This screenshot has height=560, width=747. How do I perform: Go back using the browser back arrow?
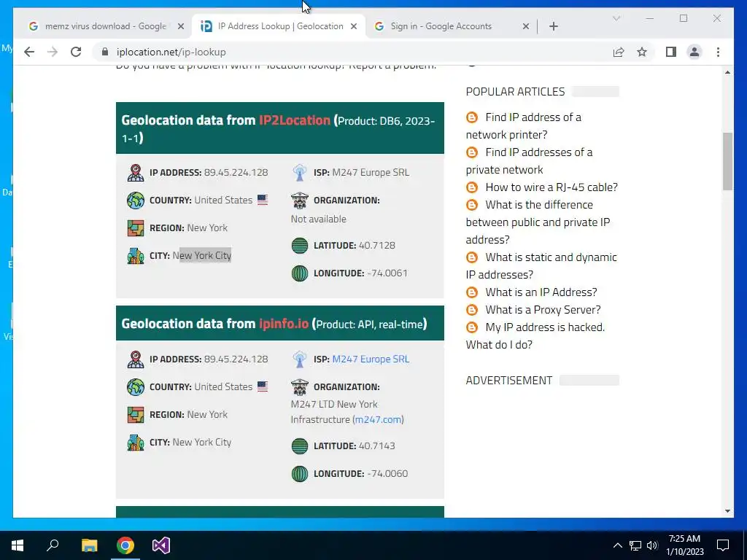pyautogui.click(x=29, y=52)
